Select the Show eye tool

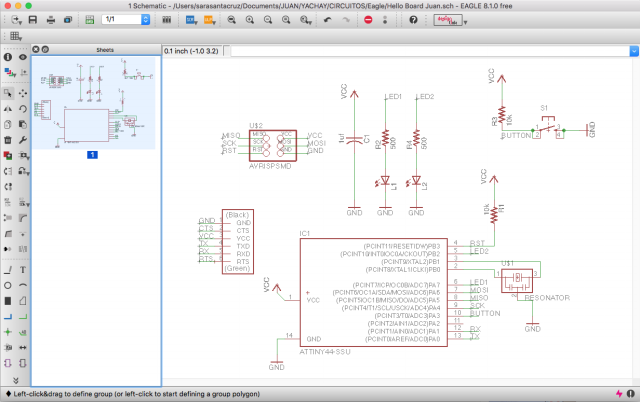click(23, 57)
